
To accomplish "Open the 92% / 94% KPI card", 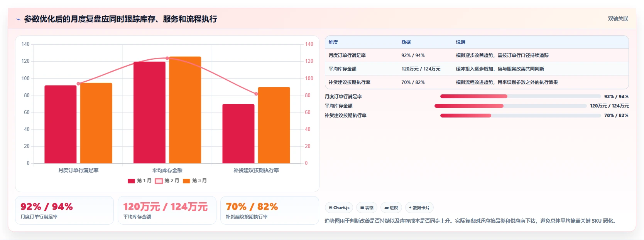I will pos(64,210).
